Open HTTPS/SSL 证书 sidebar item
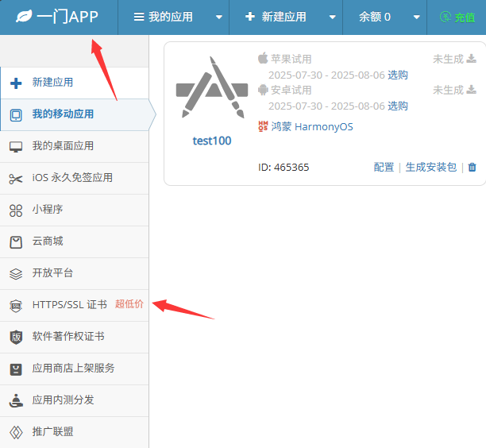 [75, 305]
